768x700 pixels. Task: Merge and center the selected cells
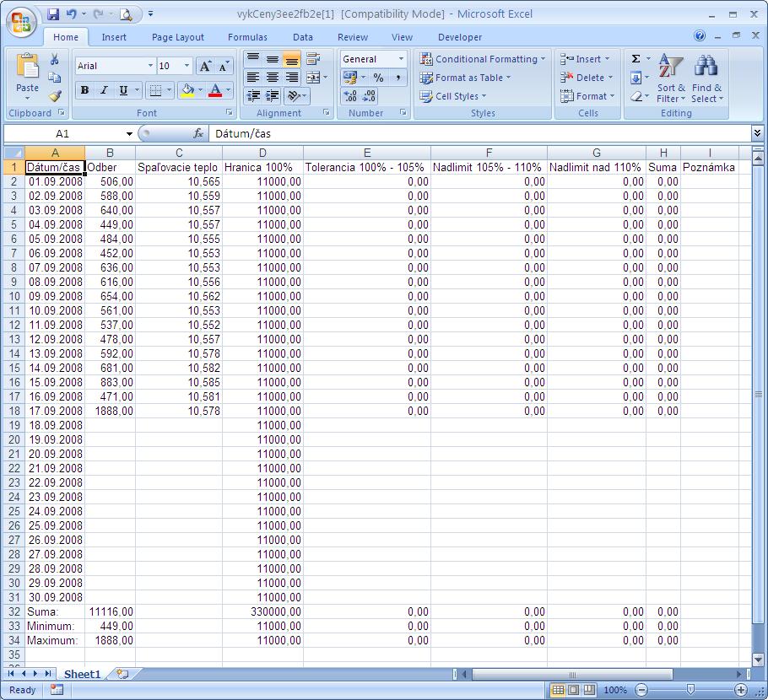313,78
